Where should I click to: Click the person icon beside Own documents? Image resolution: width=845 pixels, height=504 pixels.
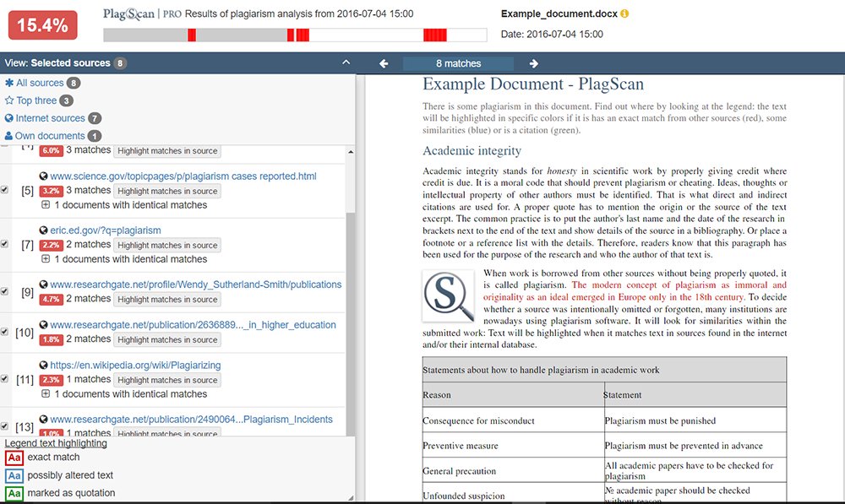(x=8, y=136)
